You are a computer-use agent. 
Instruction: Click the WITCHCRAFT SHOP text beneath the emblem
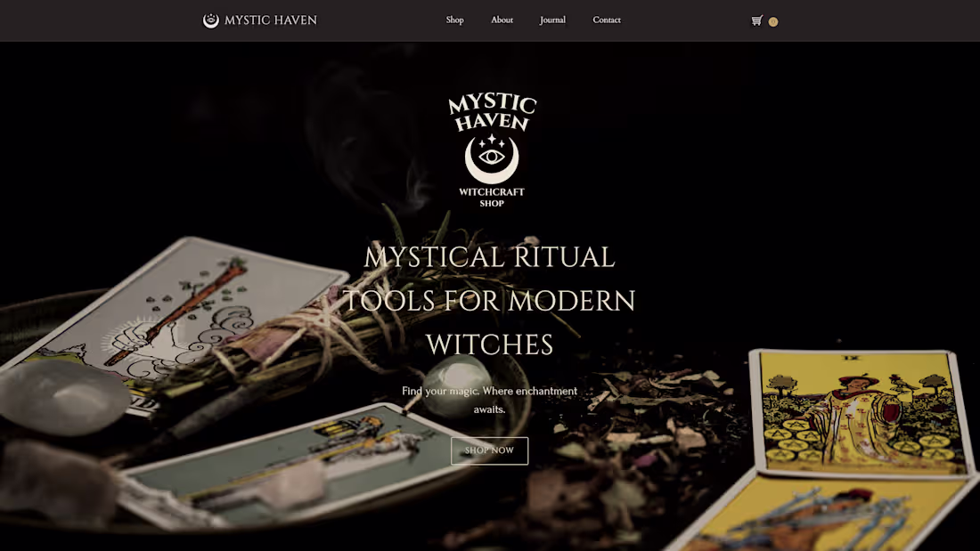[491, 198]
